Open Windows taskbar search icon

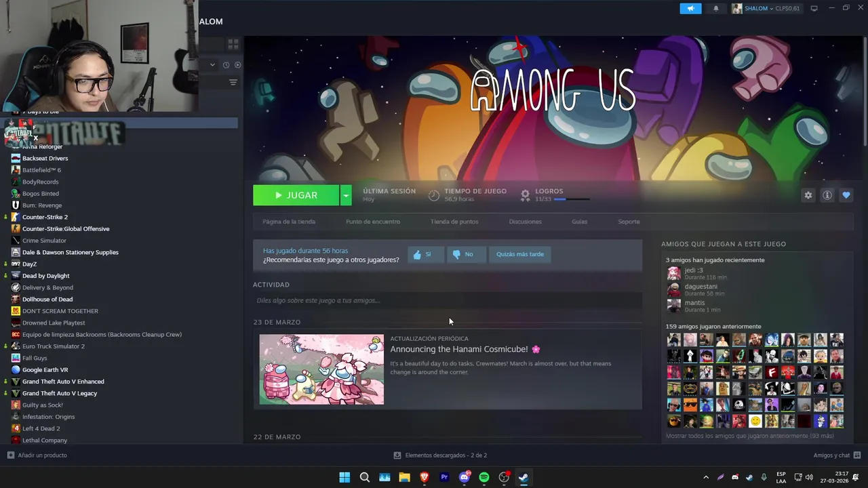[x=365, y=477]
